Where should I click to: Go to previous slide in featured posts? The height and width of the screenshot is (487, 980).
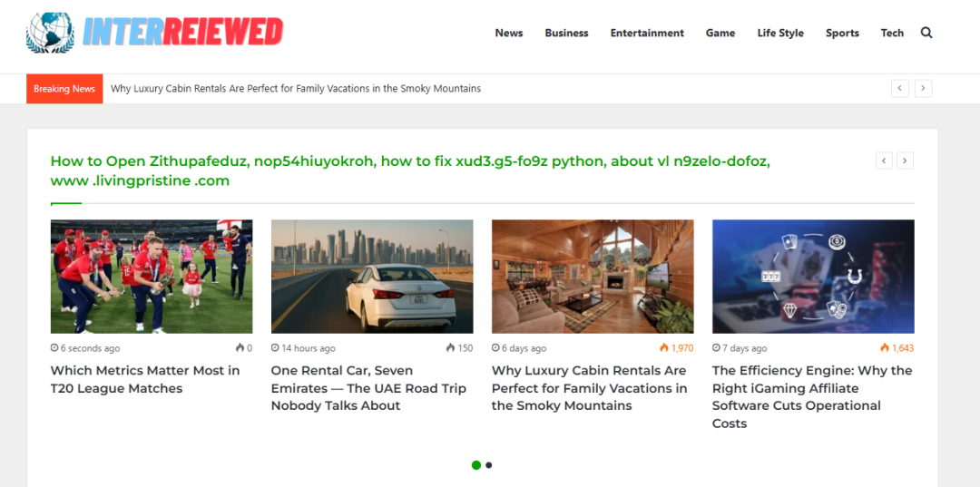point(884,161)
